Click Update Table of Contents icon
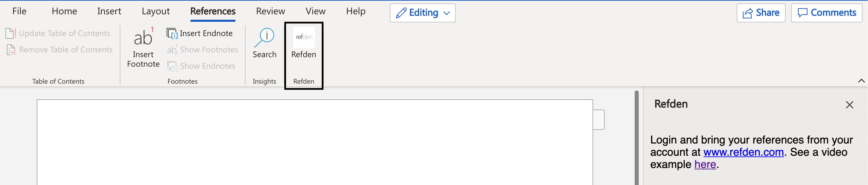Viewport: 868px width, 185px height. coord(11,33)
